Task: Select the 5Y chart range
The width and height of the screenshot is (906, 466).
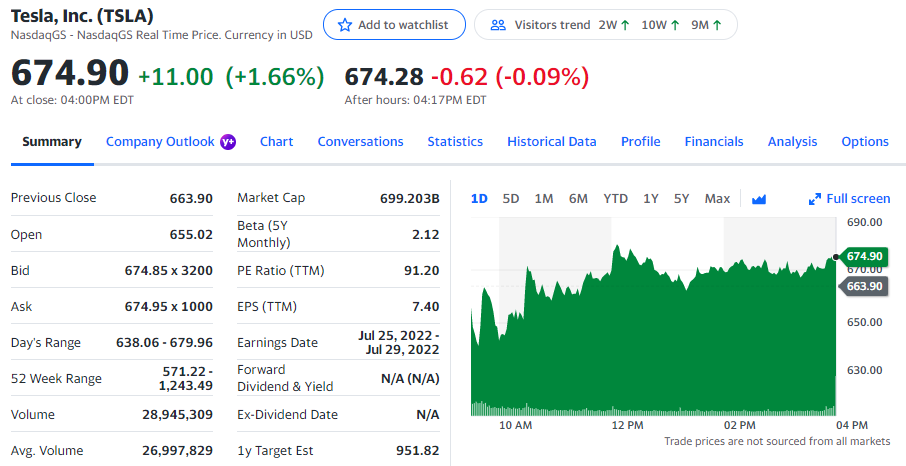Action: coord(681,199)
